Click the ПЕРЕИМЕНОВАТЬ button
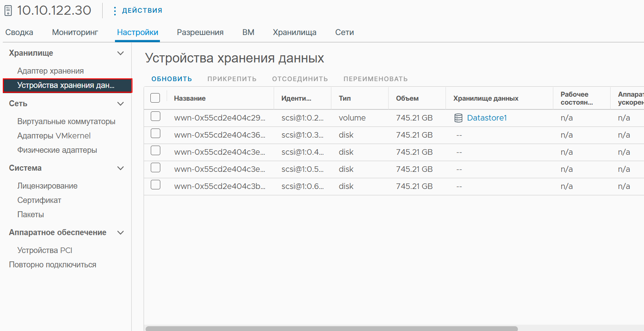 (x=376, y=79)
